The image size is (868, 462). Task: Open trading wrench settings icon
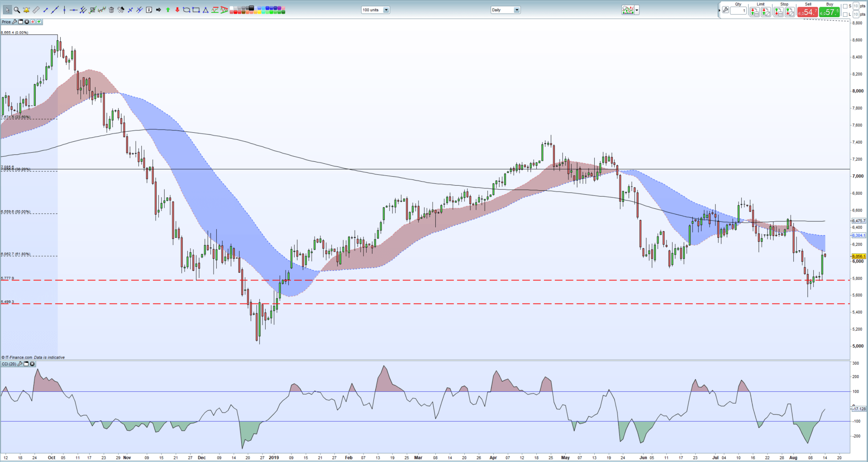click(x=725, y=10)
